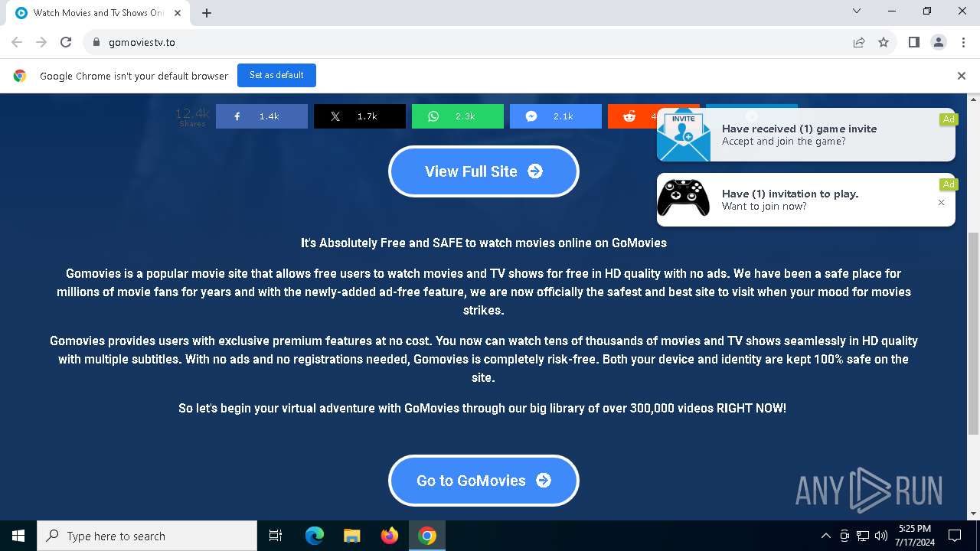
Task: Toggle the browser side panel
Action: pyautogui.click(x=913, y=42)
